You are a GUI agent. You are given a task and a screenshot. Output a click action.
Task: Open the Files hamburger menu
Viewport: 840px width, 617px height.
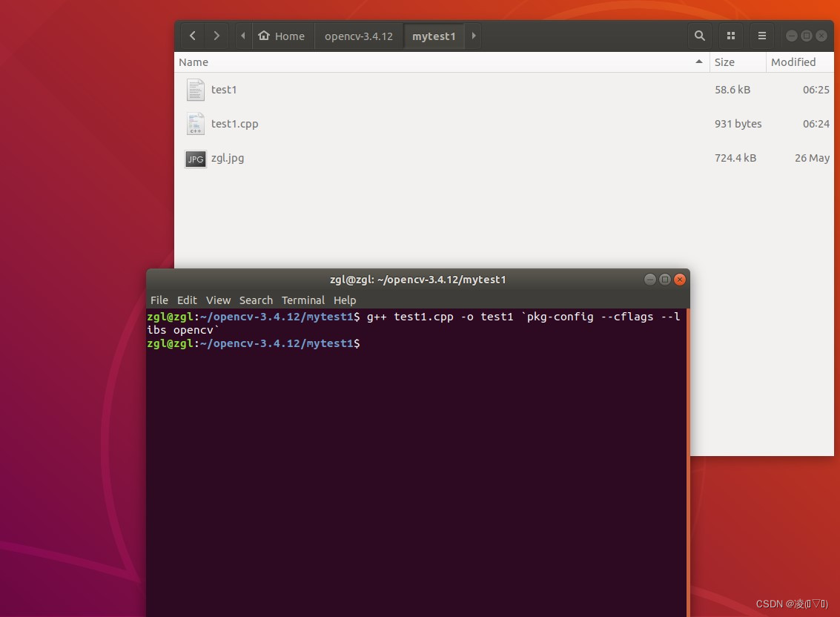pos(762,36)
